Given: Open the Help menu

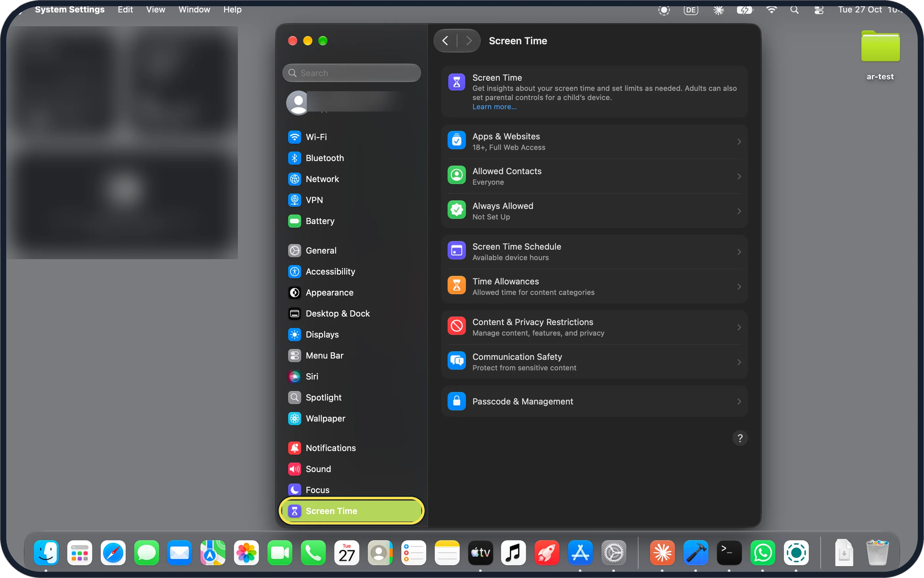Looking at the screenshot, I should pos(232,10).
